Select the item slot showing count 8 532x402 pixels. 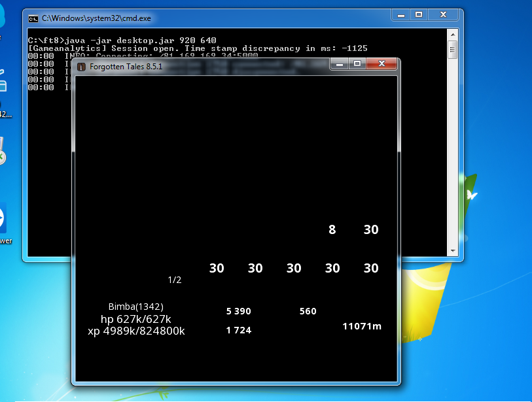(332, 229)
